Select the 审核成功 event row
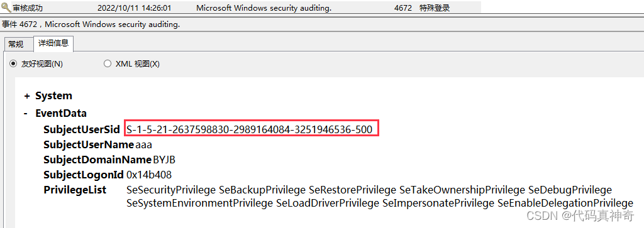644x228 pixels. (x=240, y=8)
